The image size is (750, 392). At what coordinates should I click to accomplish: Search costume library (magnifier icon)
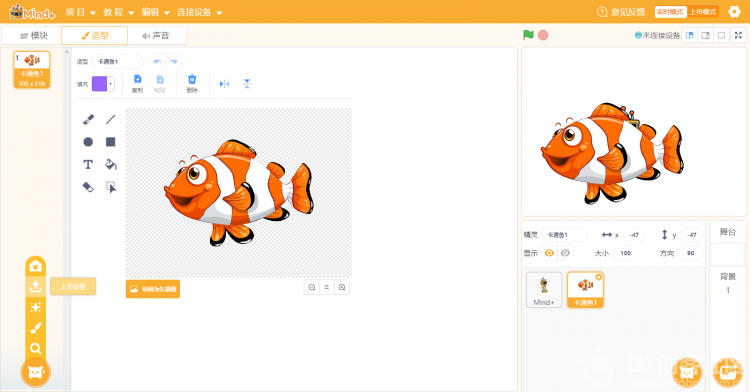click(x=35, y=348)
